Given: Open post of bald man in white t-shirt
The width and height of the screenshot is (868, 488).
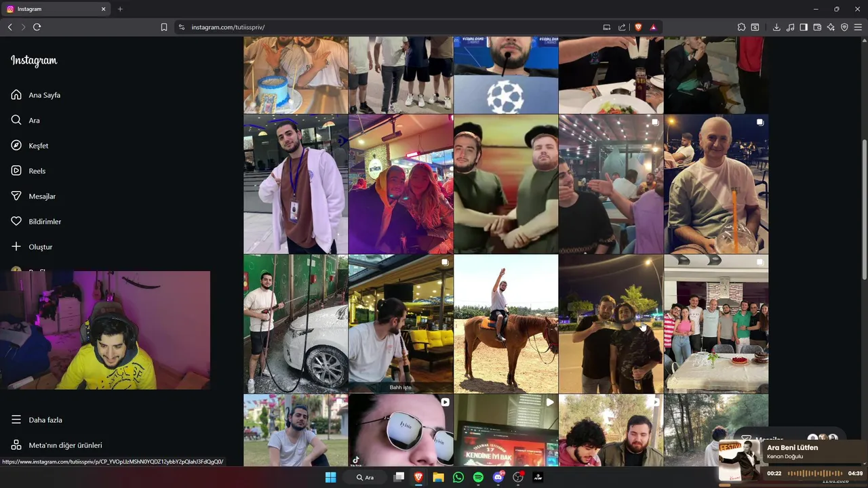Looking at the screenshot, I should (716, 184).
